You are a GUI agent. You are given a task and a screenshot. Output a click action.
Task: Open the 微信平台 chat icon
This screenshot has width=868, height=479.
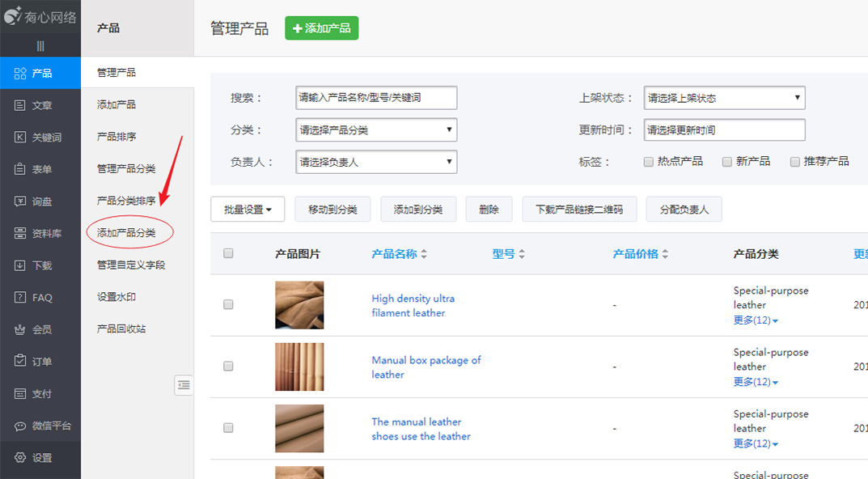[x=20, y=426]
